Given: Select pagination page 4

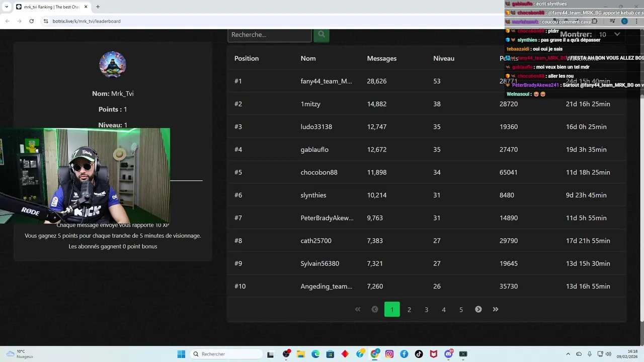Looking at the screenshot, I should 444,309.
